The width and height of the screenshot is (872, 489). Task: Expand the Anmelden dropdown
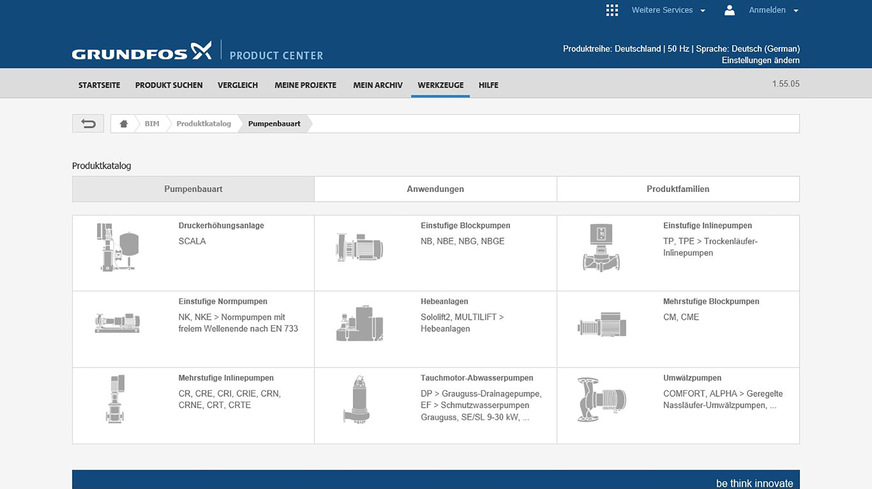[774, 10]
